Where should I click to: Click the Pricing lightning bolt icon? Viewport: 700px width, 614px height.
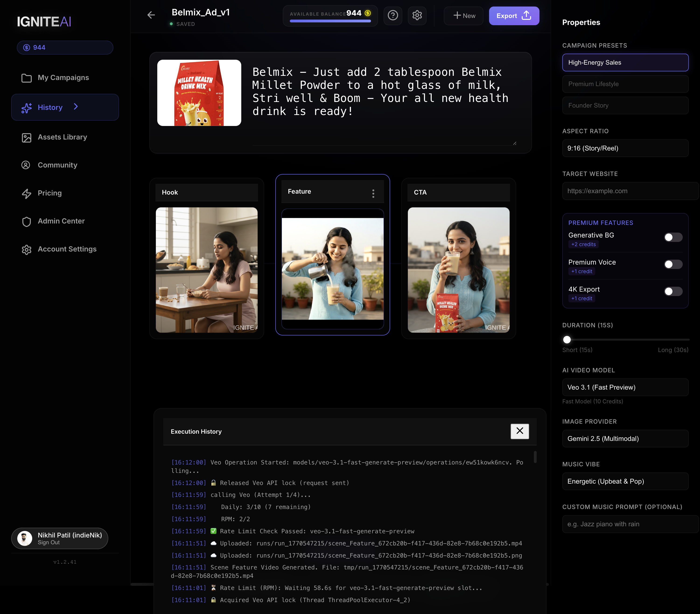pos(26,193)
